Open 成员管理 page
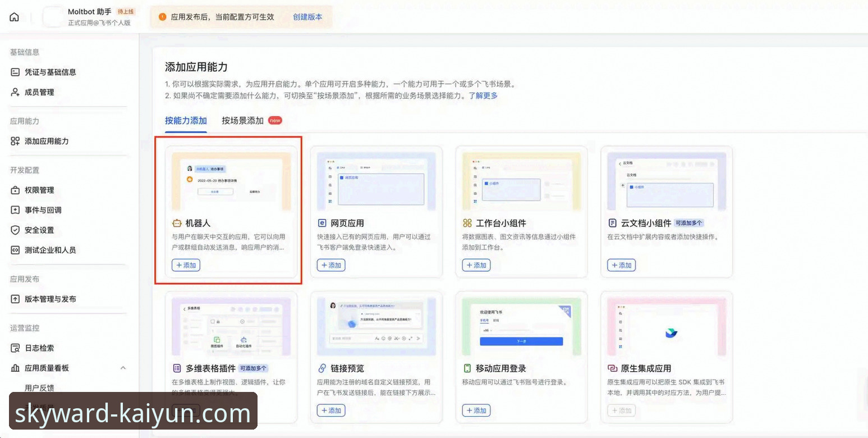Screen dimensions: 868x438 pos(39,92)
